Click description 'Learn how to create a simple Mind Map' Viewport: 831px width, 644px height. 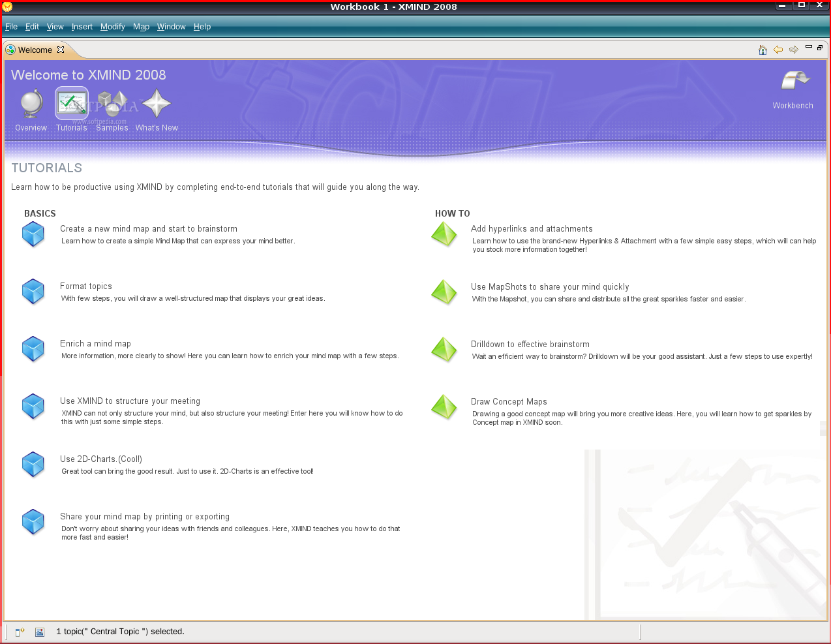point(178,241)
